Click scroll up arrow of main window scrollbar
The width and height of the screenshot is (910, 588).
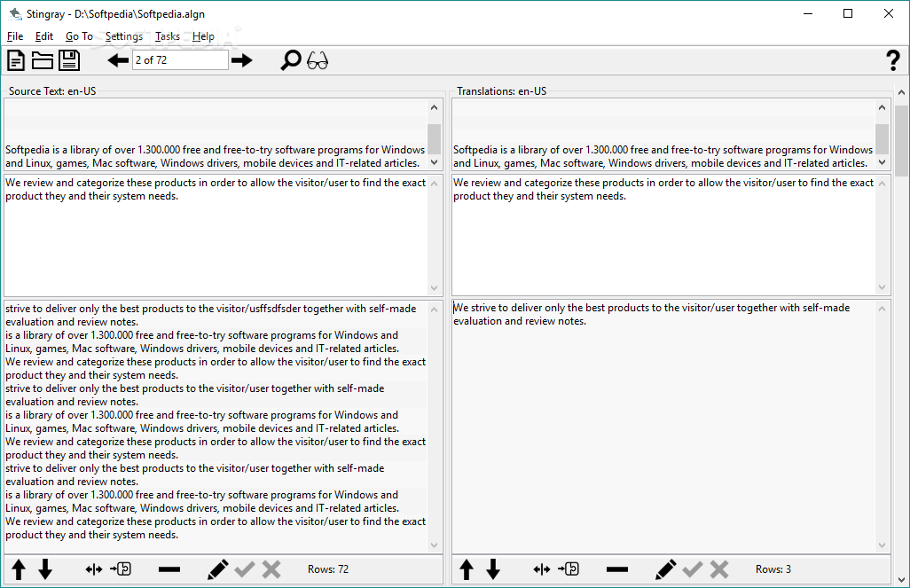pos(902,92)
